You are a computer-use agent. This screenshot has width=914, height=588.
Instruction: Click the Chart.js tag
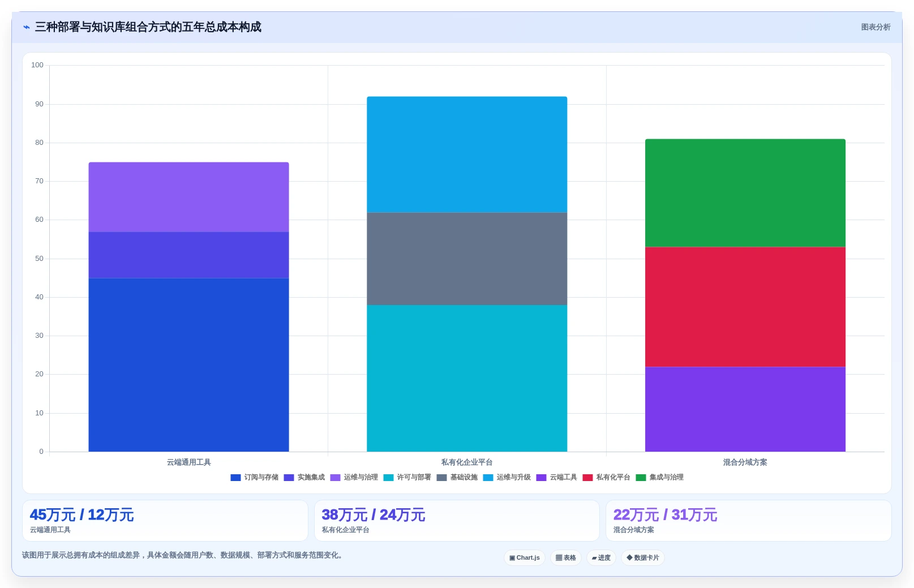[525, 557]
